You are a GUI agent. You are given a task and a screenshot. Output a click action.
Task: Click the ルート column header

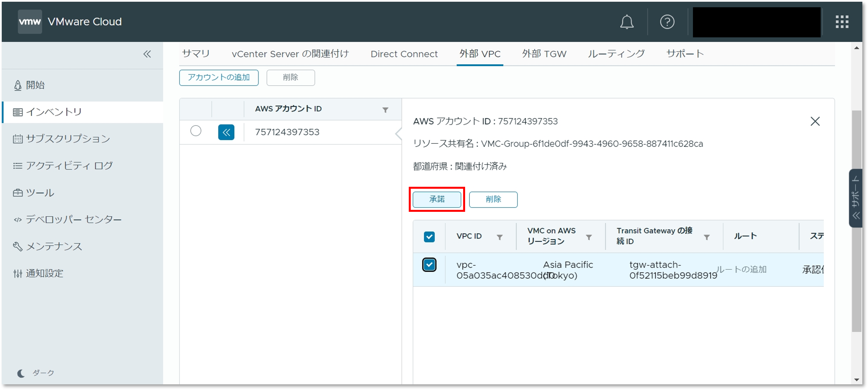pyautogui.click(x=745, y=236)
